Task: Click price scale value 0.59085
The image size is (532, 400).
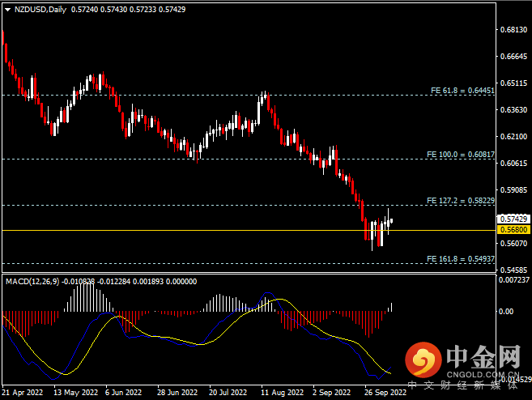Action: tap(513, 190)
